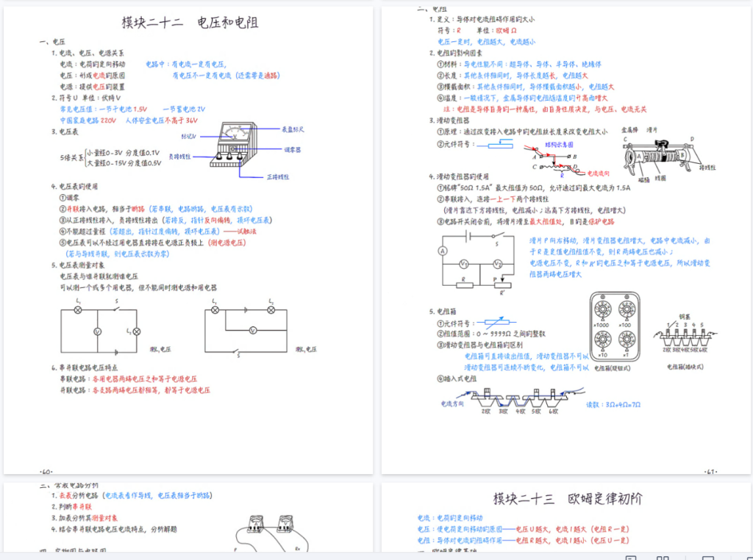Click the 调零器 label by the voltmeter
The width and height of the screenshot is (753, 560).
292,150
